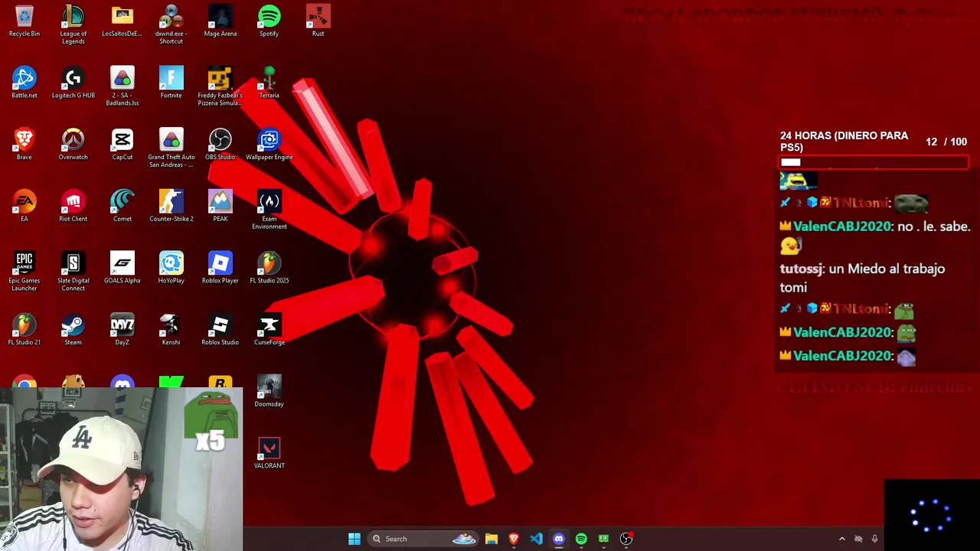Select the EA app desktop icon
The width and height of the screenshot is (980, 551).
[x=24, y=207]
